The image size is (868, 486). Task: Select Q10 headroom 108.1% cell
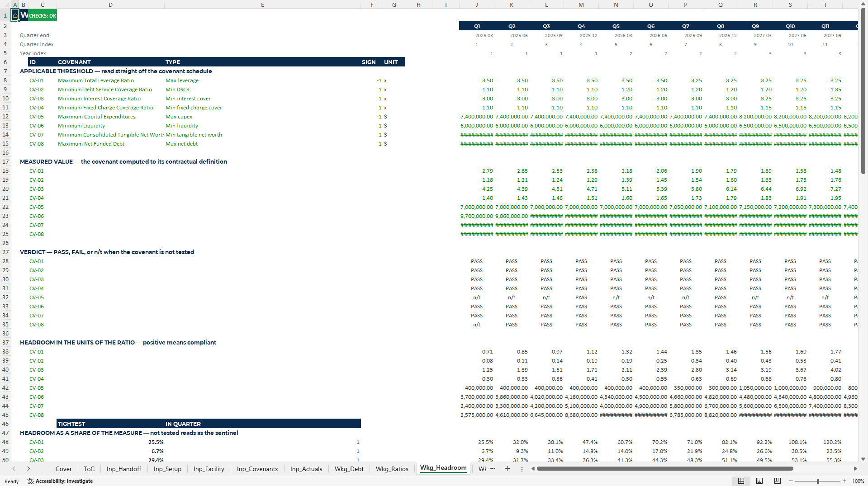[x=790, y=442]
